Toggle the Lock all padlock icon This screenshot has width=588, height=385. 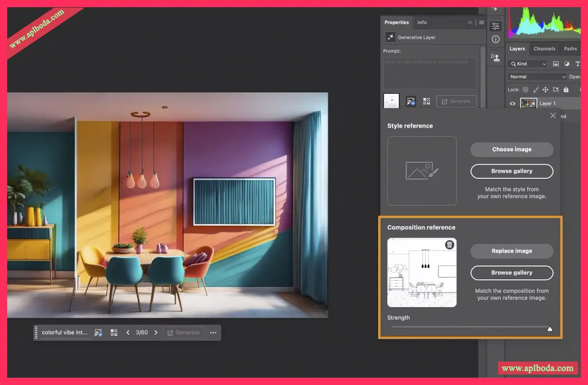tap(566, 89)
